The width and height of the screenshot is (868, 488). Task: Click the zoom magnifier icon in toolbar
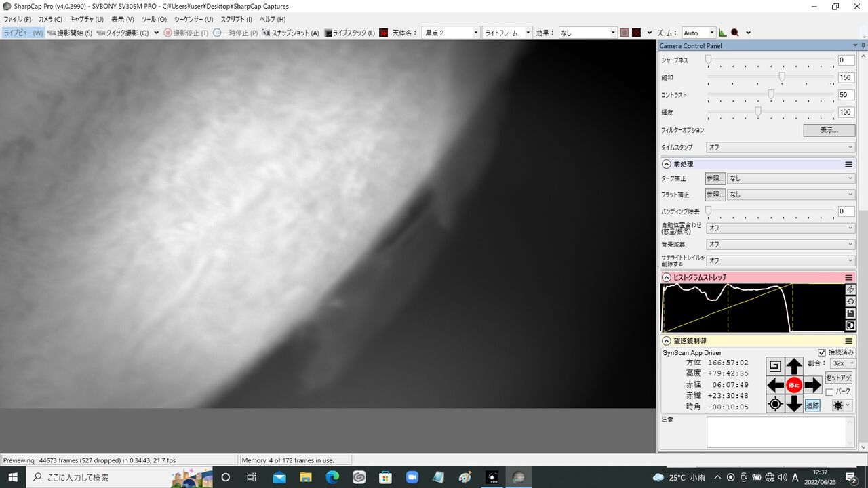(x=735, y=33)
